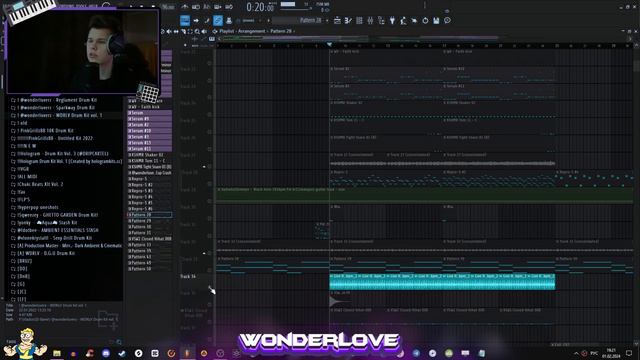Click the stamp icon in main toolbar
Image resolution: width=640 pixels, height=360 pixels.
pyautogui.click(x=229, y=20)
